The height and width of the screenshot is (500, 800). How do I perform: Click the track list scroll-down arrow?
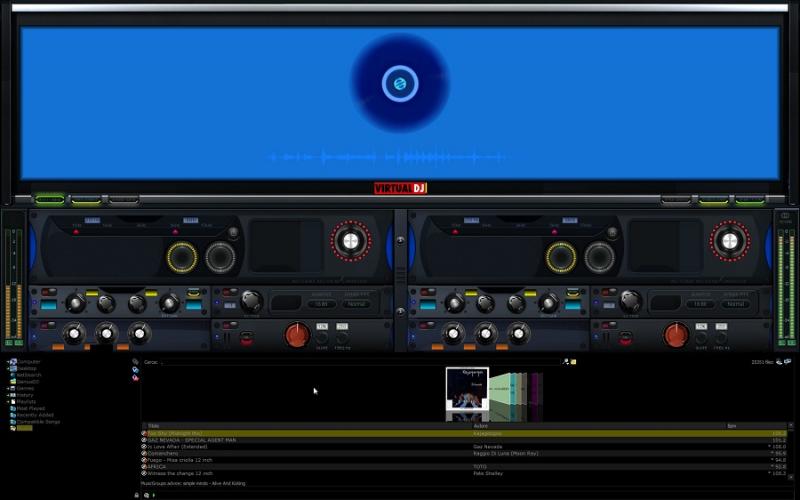[791, 479]
